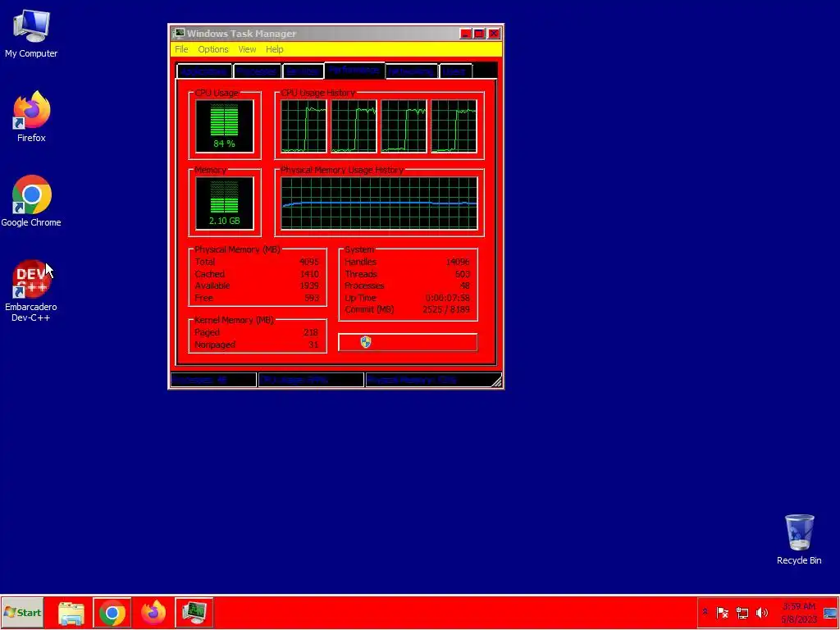Switch to the Applications tab
Image resolution: width=840 pixels, height=630 pixels.
pos(204,71)
